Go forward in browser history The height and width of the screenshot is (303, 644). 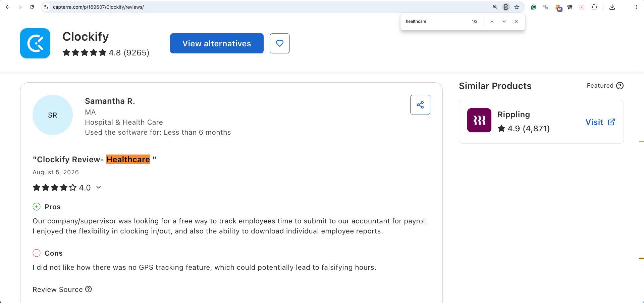(x=20, y=7)
